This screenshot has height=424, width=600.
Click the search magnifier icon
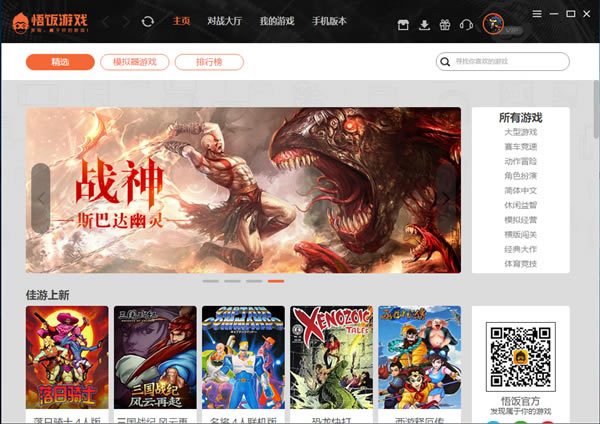coord(445,62)
